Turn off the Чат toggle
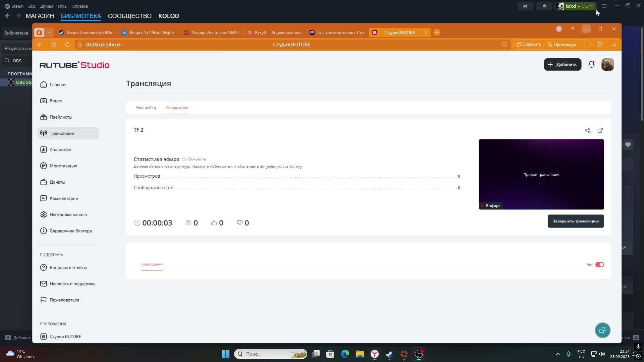 pyautogui.click(x=599, y=264)
